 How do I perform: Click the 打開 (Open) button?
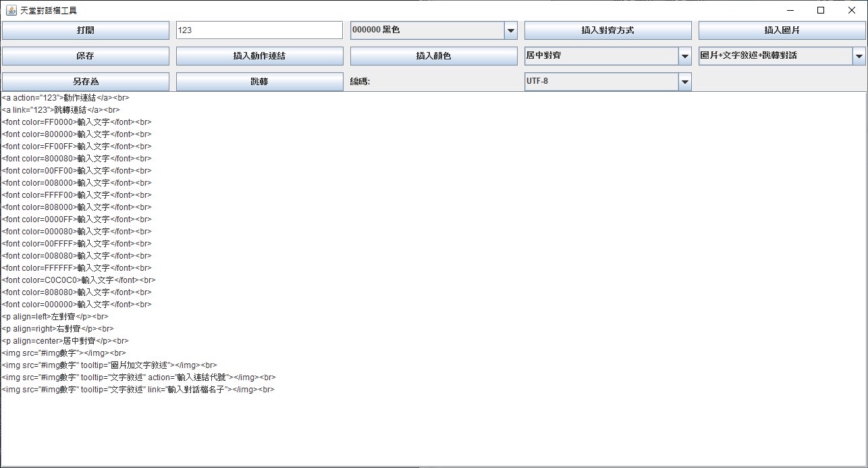(86, 30)
